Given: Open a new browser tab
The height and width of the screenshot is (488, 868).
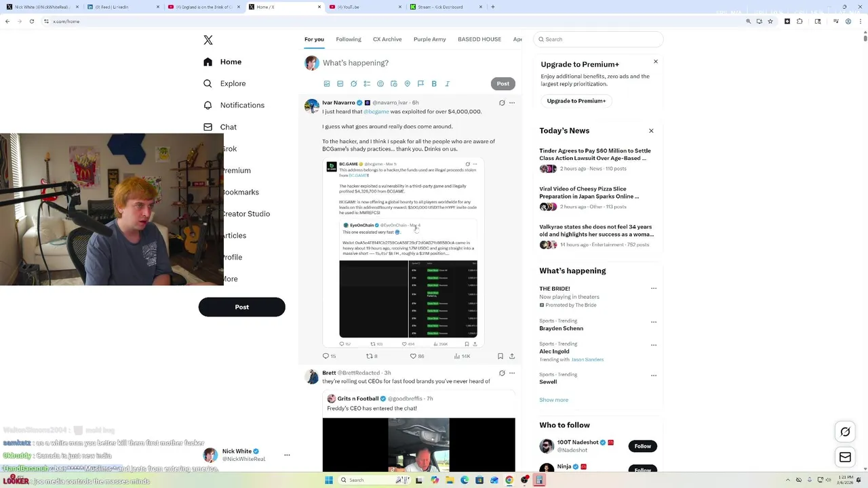Looking at the screenshot, I should 493,7.
